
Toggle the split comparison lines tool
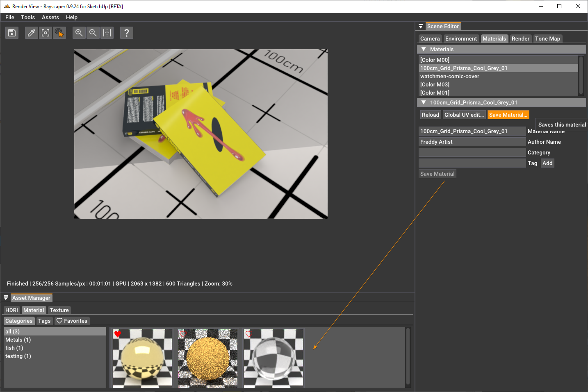(107, 33)
